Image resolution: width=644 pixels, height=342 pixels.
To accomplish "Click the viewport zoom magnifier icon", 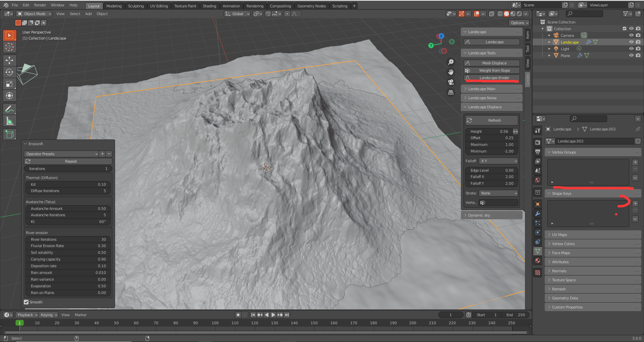I will coord(451,62).
